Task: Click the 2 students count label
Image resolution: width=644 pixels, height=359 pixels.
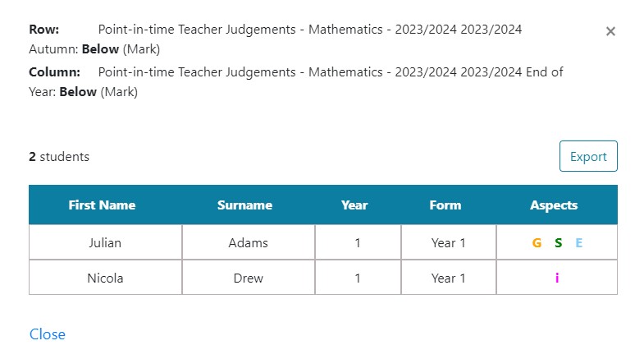Action: point(59,157)
